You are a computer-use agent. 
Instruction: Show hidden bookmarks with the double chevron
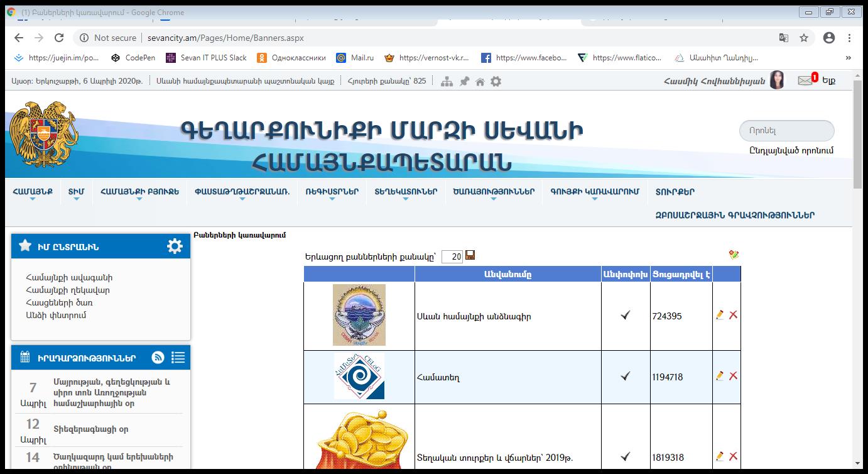coord(849,57)
